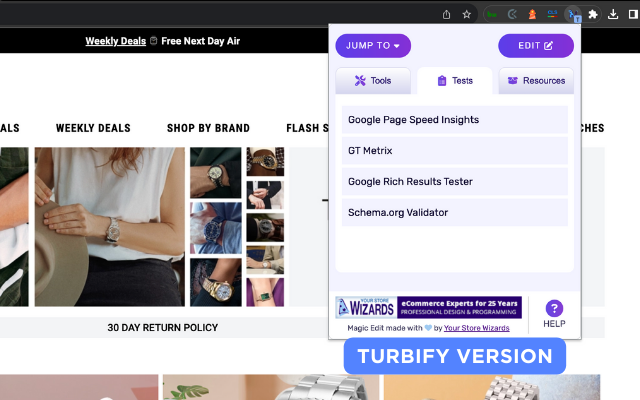640x400 pixels.
Task: Run the GT Metrix test
Action: pyautogui.click(x=455, y=151)
